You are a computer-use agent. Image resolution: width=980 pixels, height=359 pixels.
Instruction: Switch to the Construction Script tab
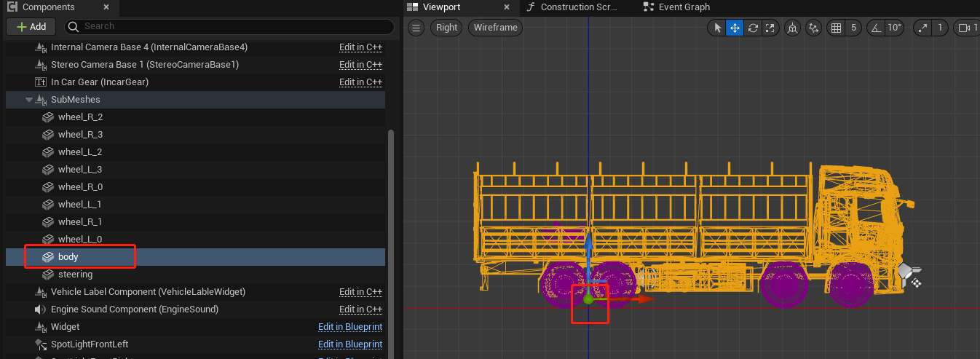(572, 7)
